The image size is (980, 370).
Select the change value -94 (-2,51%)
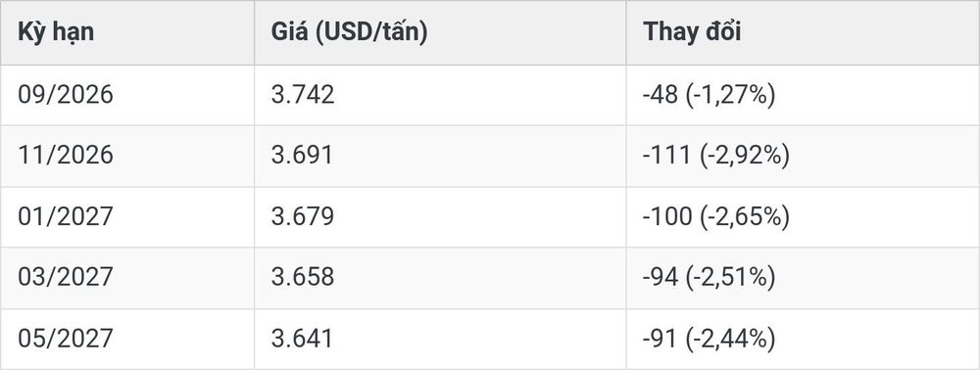[709, 278]
